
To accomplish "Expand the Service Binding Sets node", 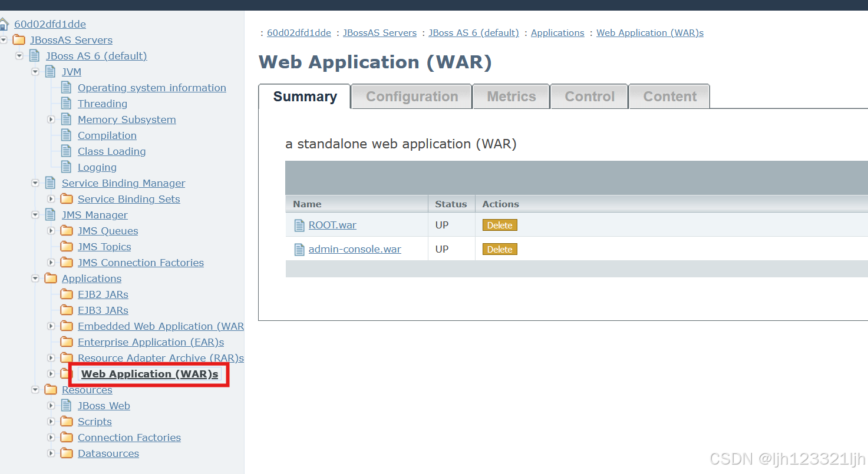I will (x=51, y=199).
